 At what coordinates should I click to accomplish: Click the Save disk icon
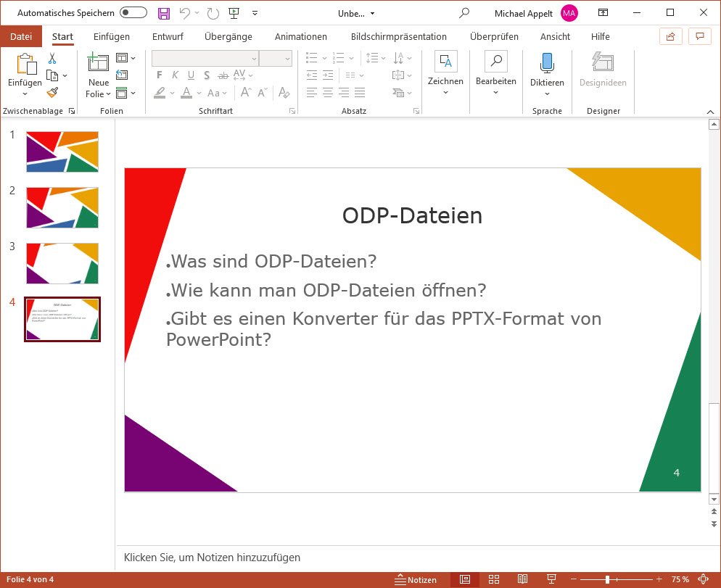click(x=163, y=13)
